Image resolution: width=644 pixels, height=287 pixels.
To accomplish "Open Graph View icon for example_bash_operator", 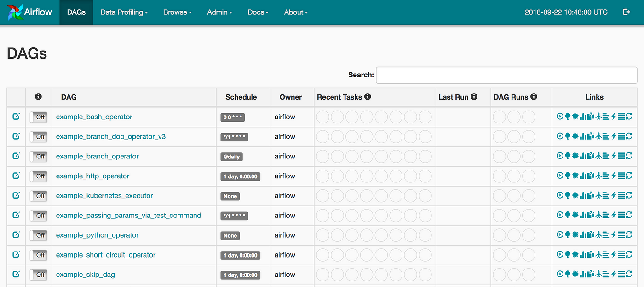I will point(575,117).
